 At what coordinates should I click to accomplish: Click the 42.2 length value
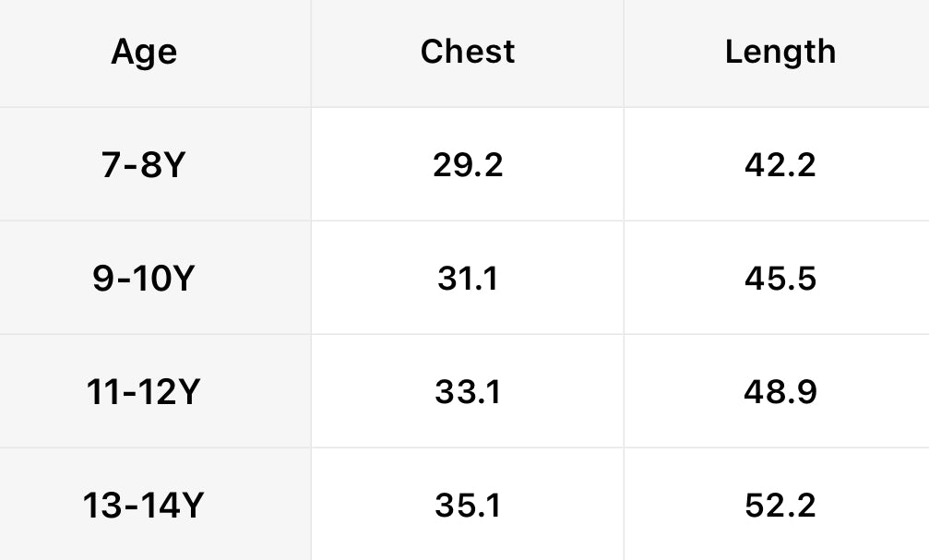coord(780,166)
